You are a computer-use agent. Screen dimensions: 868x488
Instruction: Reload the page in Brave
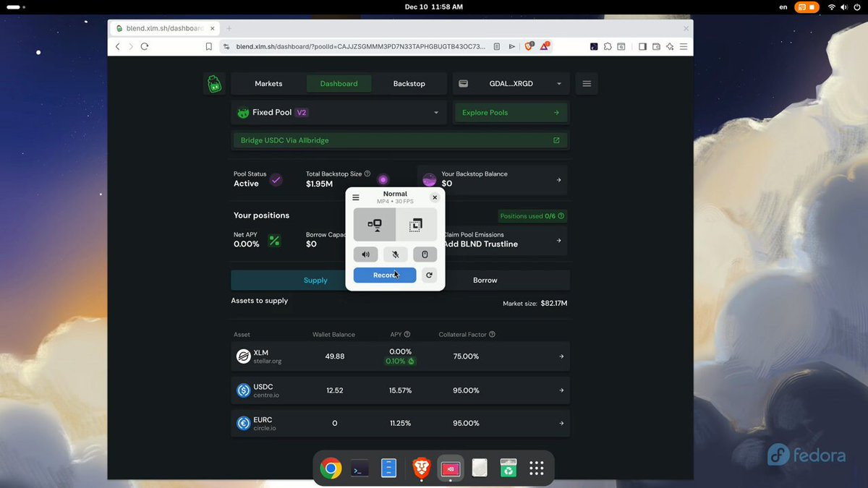(x=145, y=46)
